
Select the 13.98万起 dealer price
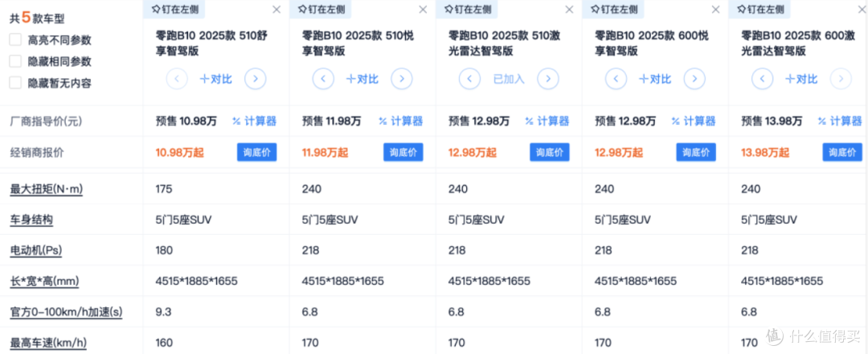(x=764, y=152)
